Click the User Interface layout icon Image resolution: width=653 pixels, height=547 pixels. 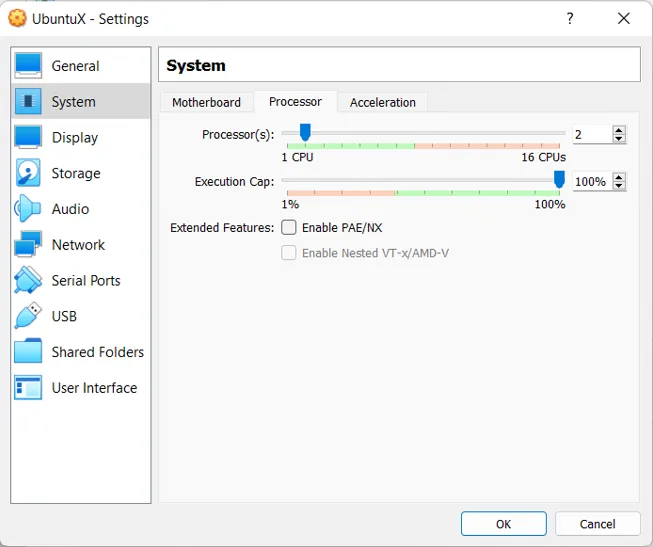(28, 387)
